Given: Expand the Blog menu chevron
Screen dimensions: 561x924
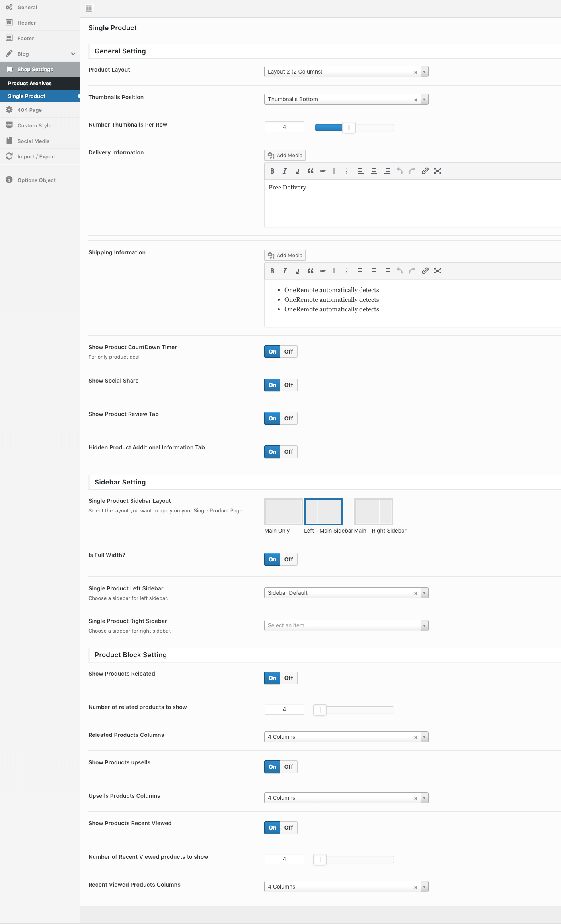Looking at the screenshot, I should [x=73, y=54].
